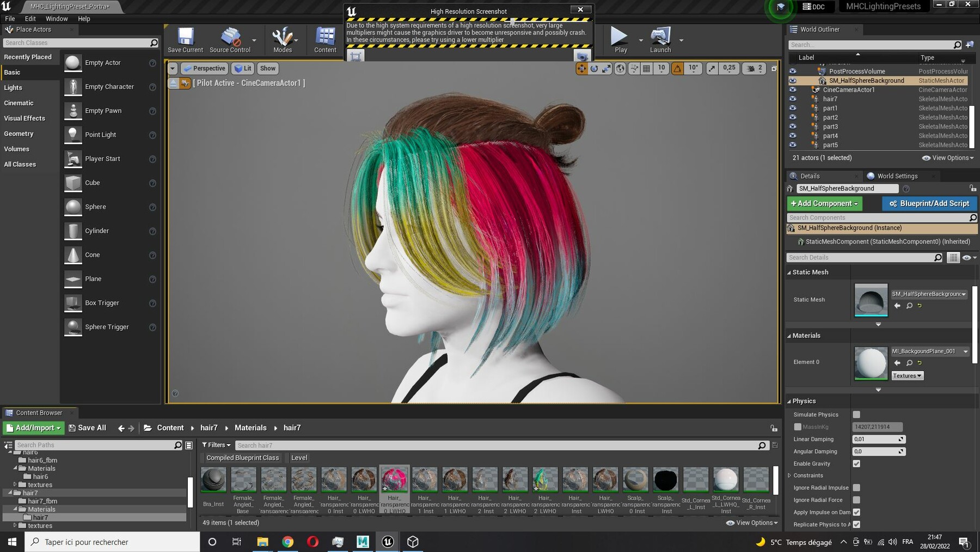The width and height of the screenshot is (980, 552).
Task: Toggle MassInKg override checkbox
Action: [x=798, y=427]
